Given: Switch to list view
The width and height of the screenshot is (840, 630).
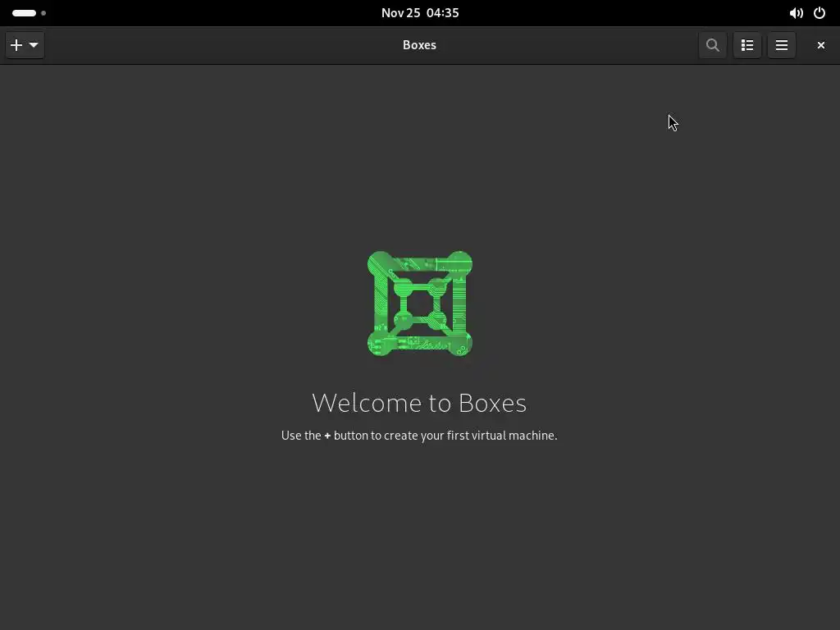Looking at the screenshot, I should pos(747,45).
